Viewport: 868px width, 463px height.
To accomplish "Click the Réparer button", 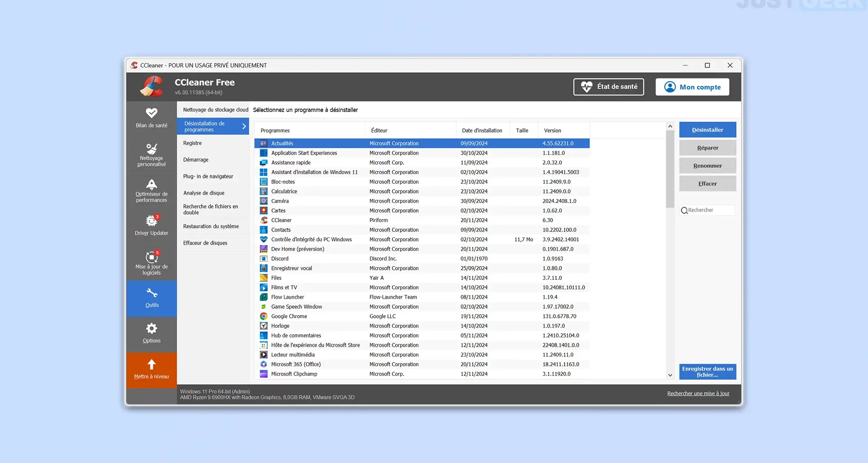I will click(708, 148).
